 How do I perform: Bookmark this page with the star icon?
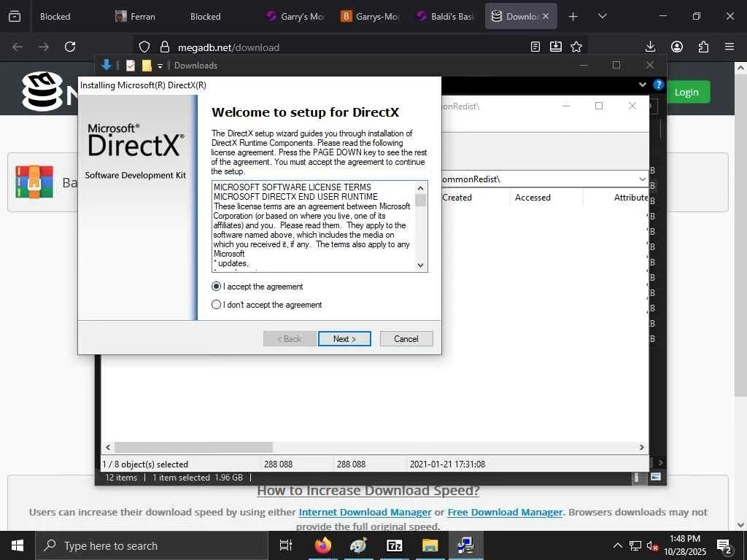pyautogui.click(x=576, y=47)
